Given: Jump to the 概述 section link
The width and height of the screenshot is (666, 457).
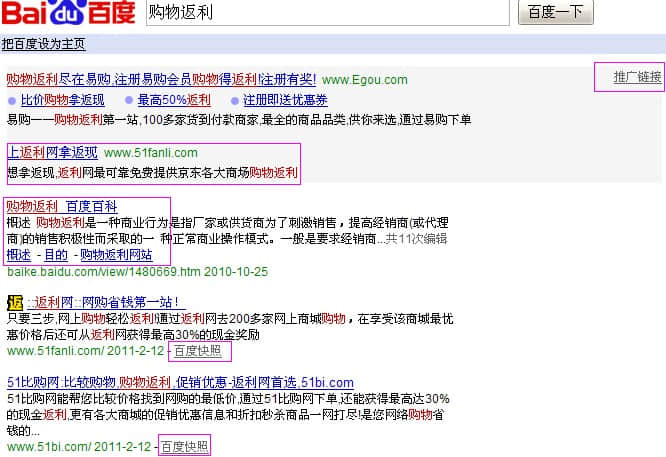Looking at the screenshot, I should (18, 255).
